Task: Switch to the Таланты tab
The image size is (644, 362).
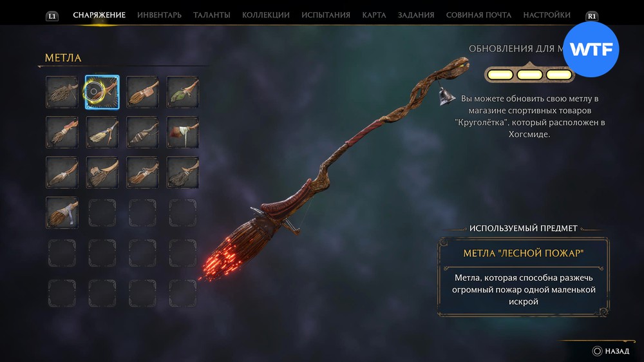Action: click(211, 15)
